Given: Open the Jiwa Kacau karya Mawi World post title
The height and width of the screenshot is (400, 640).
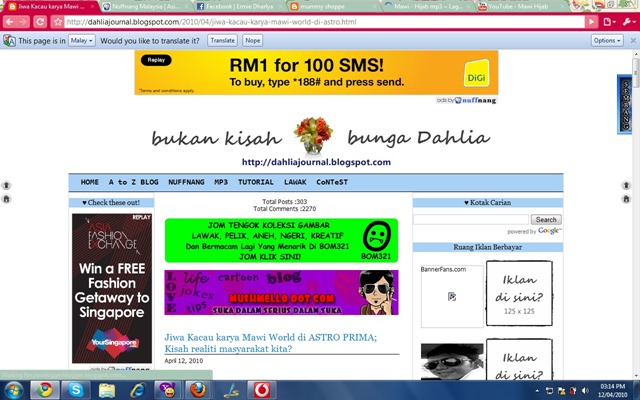Looking at the screenshot, I should pos(270,343).
